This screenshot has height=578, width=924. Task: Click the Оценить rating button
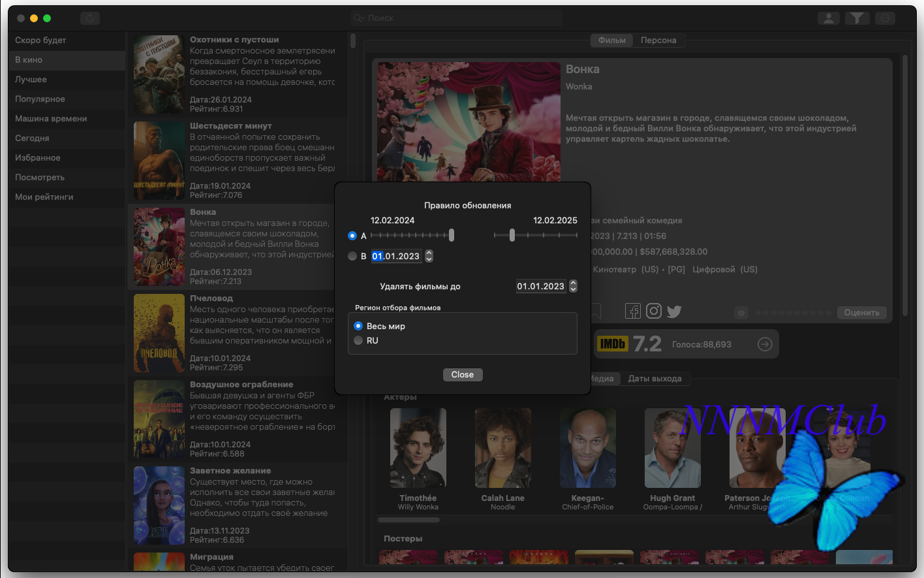[x=862, y=312]
